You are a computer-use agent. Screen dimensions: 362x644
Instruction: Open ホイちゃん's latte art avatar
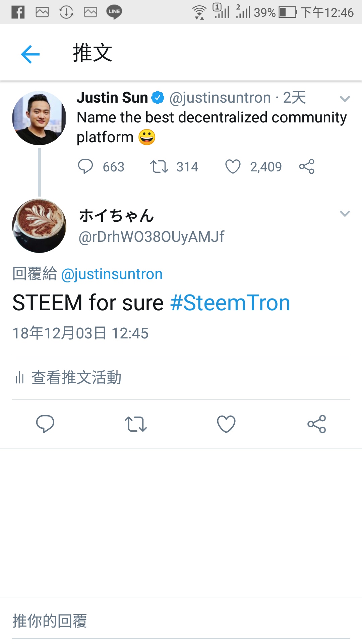(39, 226)
